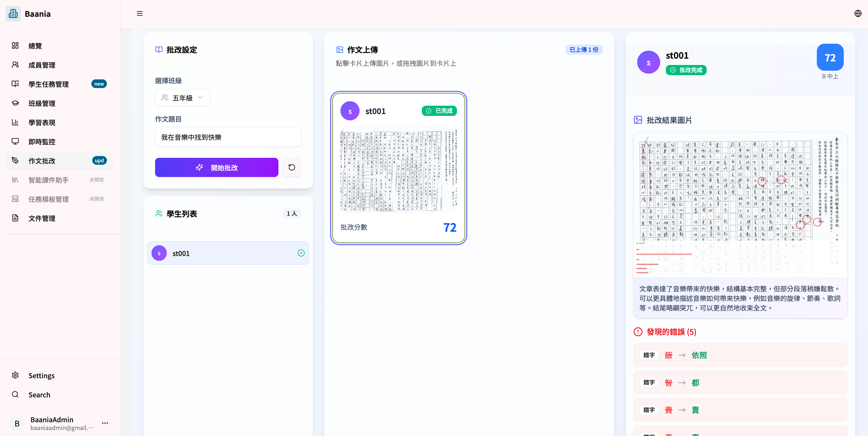The image size is (868, 436).
Task: Expand BaaniaAdmin account options menu
Action: point(105,423)
